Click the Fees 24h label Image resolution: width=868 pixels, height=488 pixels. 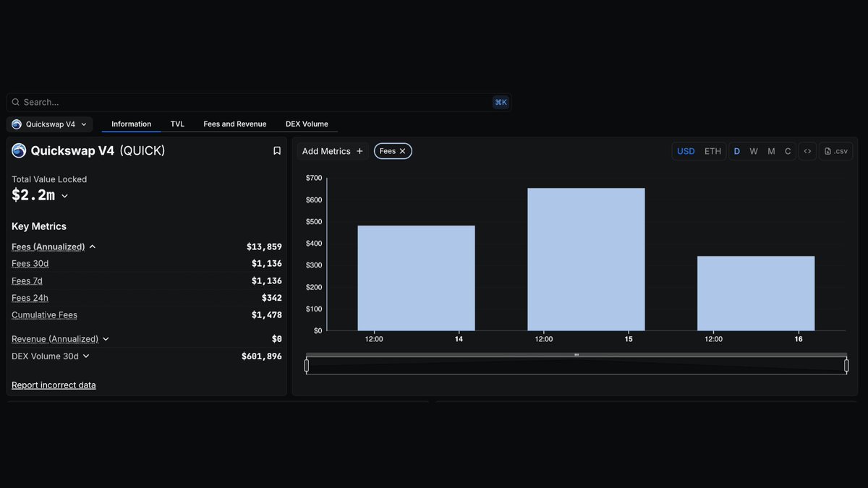click(x=30, y=298)
